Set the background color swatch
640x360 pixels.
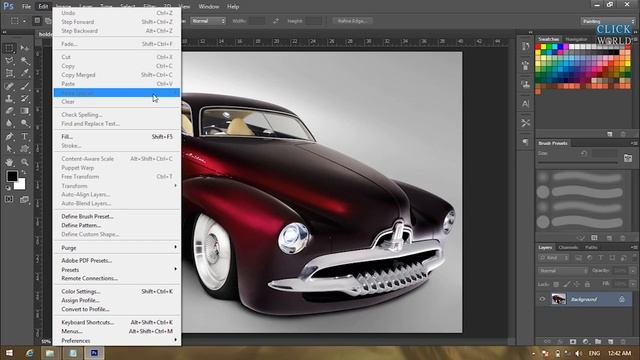(20, 185)
